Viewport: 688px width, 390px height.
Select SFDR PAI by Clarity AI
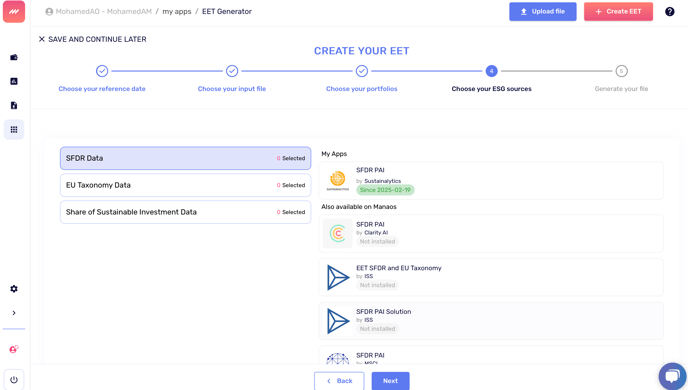491,233
